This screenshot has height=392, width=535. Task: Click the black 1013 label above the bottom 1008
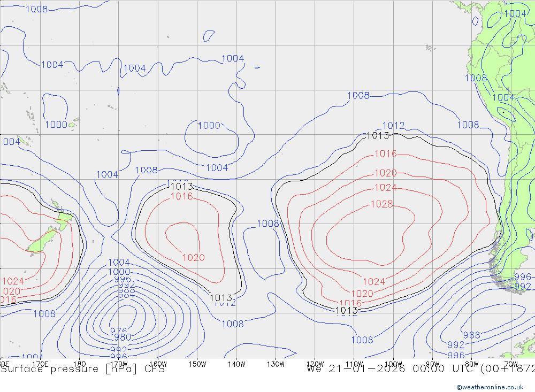(x=347, y=311)
